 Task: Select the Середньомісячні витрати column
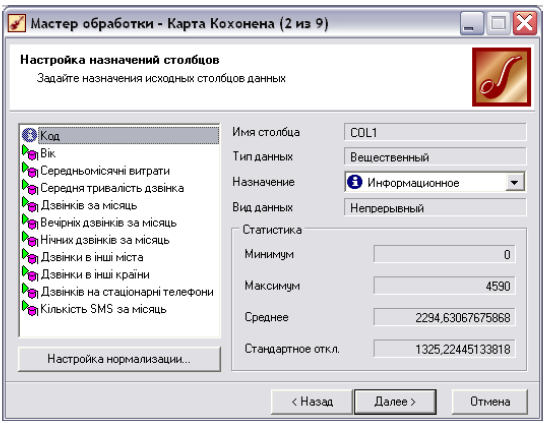click(x=105, y=170)
